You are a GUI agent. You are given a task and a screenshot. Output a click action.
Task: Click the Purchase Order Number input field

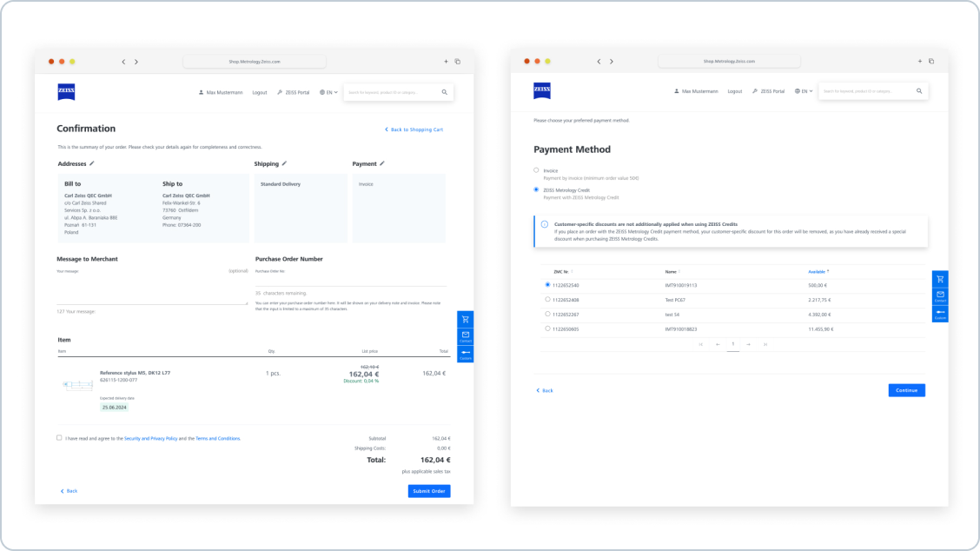pos(350,280)
